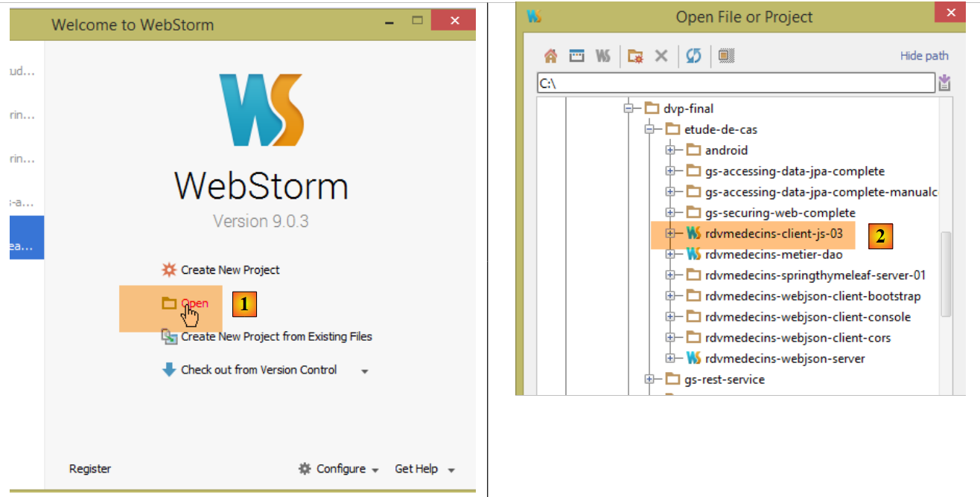Refresh the file tree with the Refresh icon
980x497 pixels.
click(x=693, y=56)
